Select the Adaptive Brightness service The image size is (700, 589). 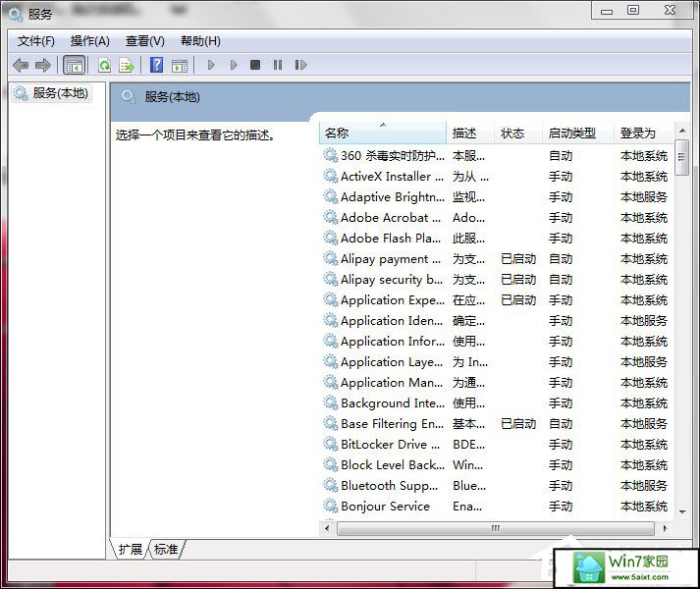tap(496, 197)
